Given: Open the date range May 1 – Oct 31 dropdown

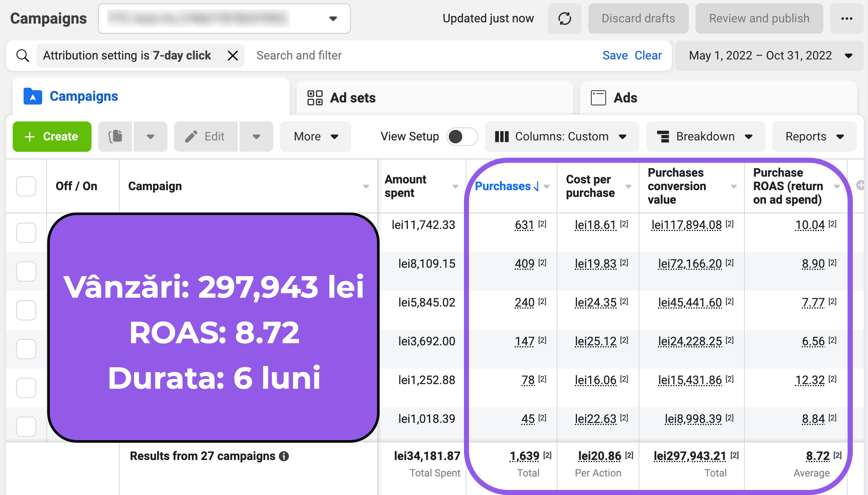Looking at the screenshot, I should click(x=769, y=56).
